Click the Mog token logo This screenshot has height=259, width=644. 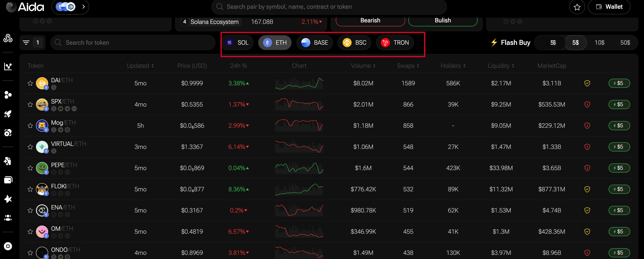point(42,125)
